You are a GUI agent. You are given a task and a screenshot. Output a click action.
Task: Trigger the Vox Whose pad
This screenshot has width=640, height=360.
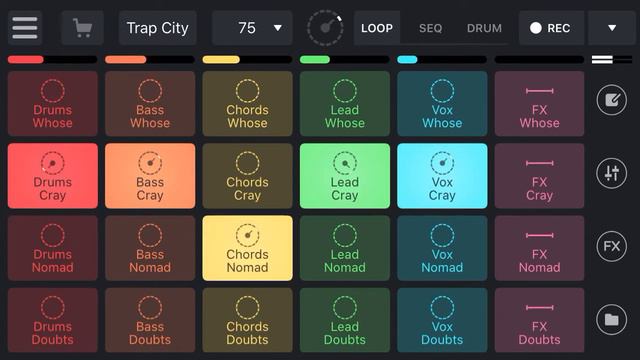click(442, 104)
